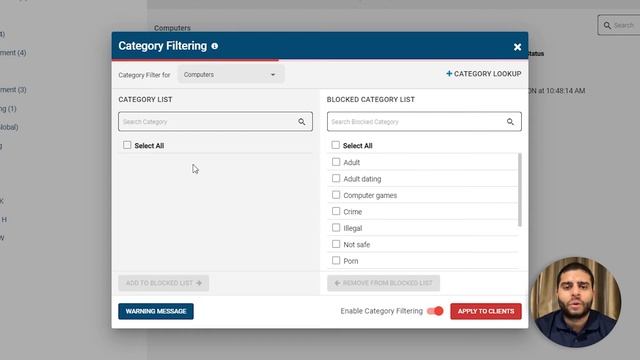Click Add to Blocked List button
Screen dimensions: 640x360
[164, 283]
